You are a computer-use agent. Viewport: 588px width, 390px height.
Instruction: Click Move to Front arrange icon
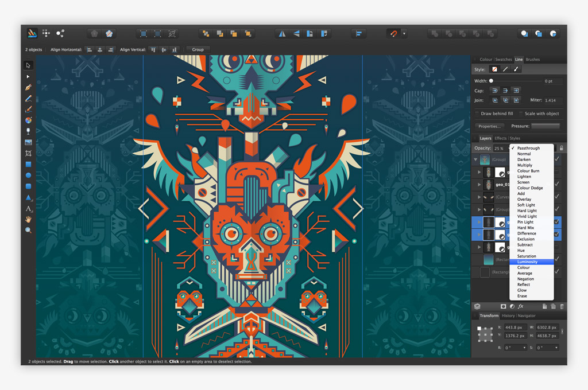[x=248, y=34]
